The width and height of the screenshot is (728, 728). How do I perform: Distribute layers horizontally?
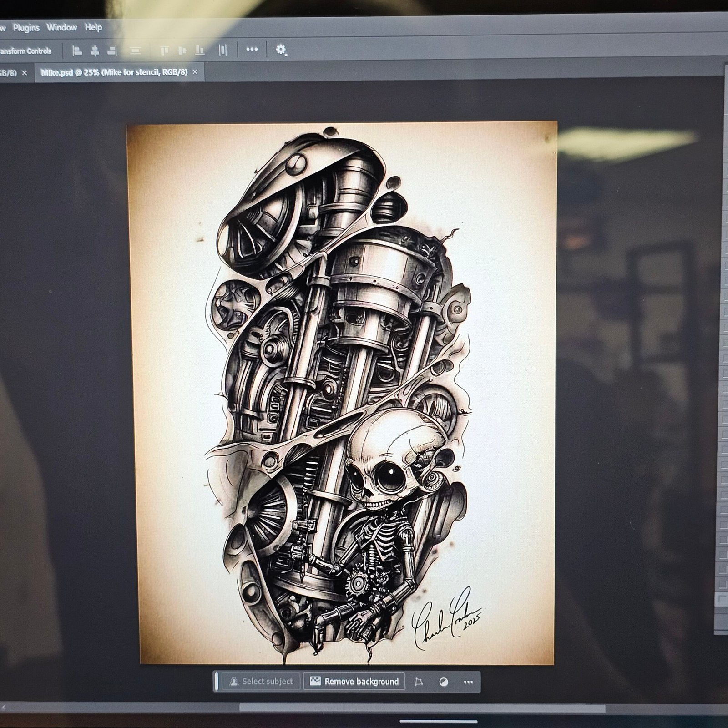[x=222, y=51]
